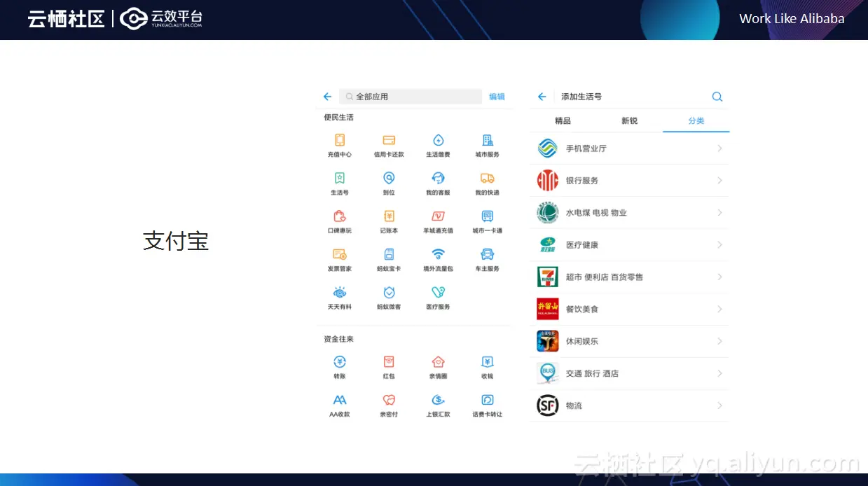The width and height of the screenshot is (868, 486).
Task: Open the 记账本 ledger icon
Action: coord(389,216)
